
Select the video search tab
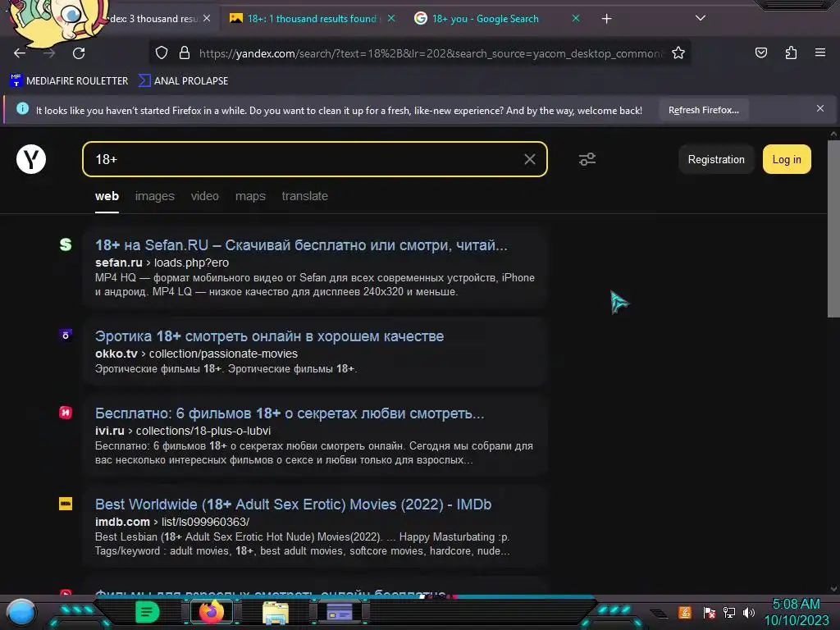[204, 196]
